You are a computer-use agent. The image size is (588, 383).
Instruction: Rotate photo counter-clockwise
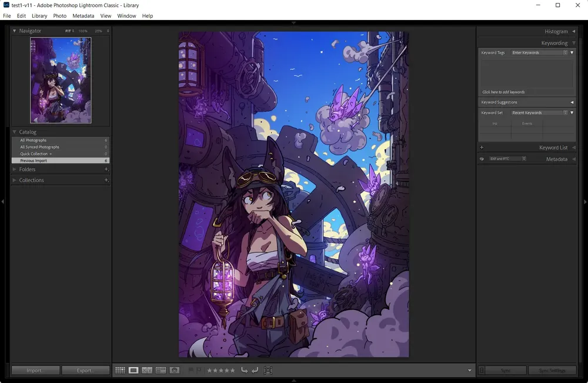(x=245, y=370)
